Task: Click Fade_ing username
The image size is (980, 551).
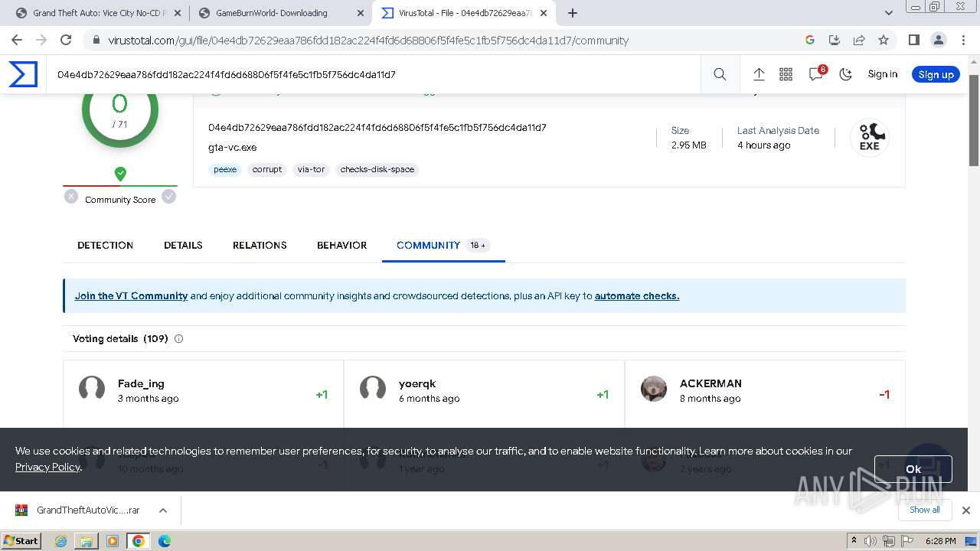Action: pos(141,383)
